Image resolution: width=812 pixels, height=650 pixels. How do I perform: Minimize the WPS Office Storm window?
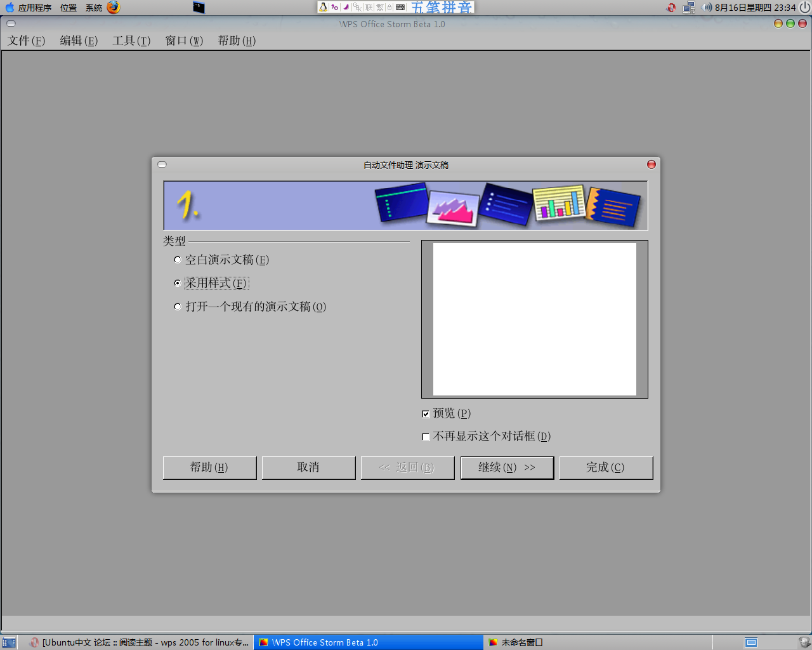click(778, 23)
